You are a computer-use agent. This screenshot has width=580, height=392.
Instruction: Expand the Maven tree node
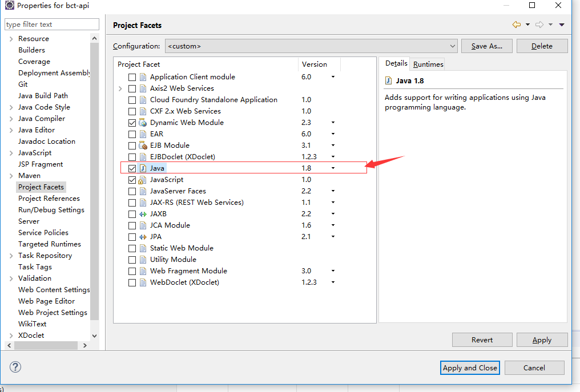[x=11, y=176]
